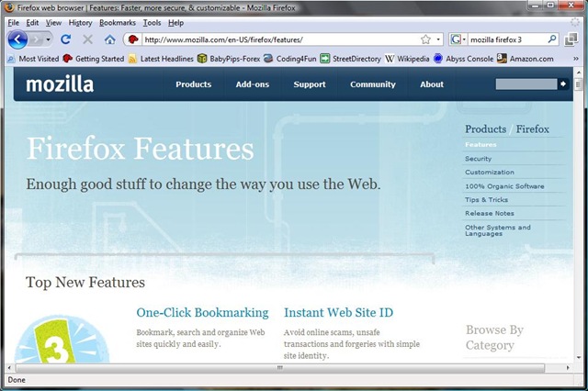The height and width of the screenshot is (391, 588).
Task: Click the horizontal scrollbar thumb
Action: pyautogui.click(x=280, y=368)
